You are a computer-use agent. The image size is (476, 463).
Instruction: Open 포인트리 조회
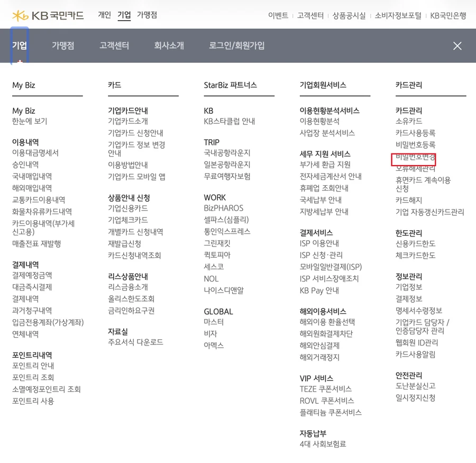[33, 378]
